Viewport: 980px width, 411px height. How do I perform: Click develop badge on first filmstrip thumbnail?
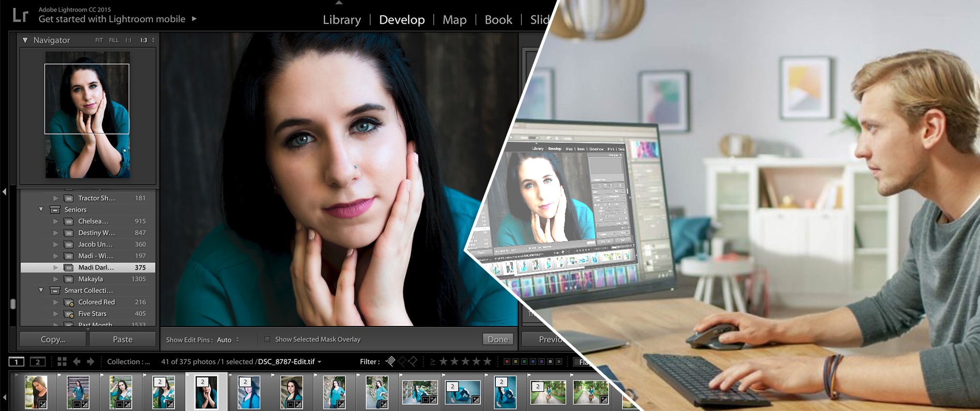point(43,404)
